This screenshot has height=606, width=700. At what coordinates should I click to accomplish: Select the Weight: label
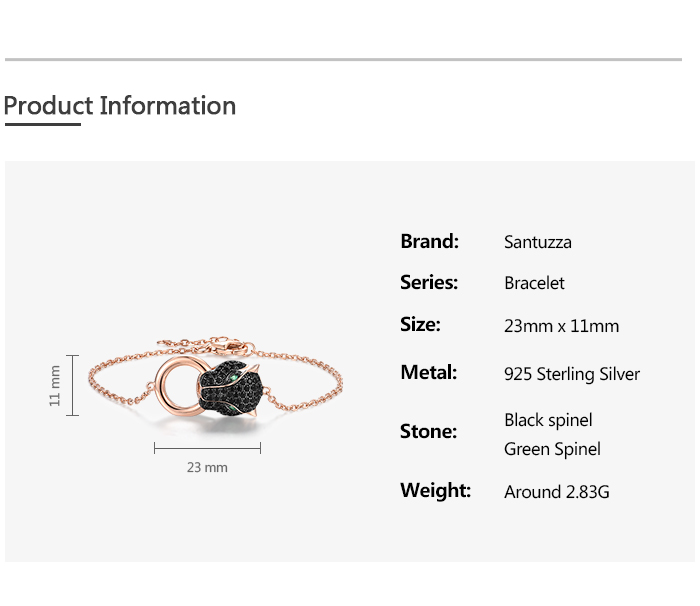click(435, 491)
